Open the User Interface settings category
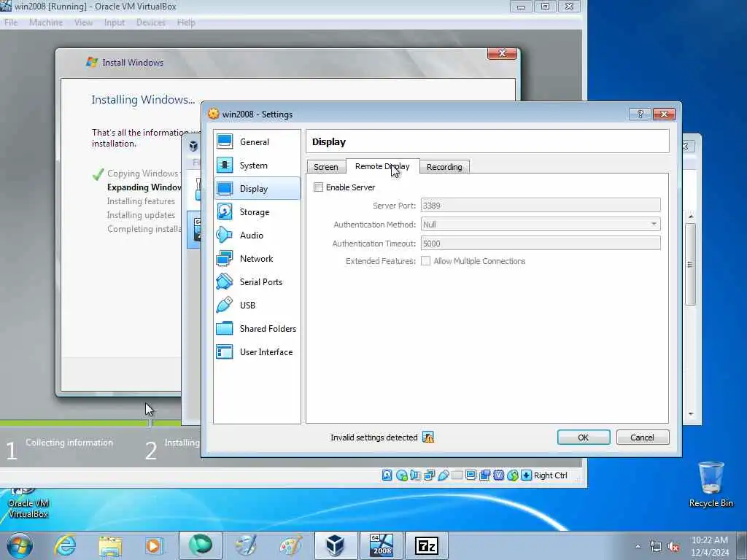The width and height of the screenshot is (747, 560). (x=257, y=352)
